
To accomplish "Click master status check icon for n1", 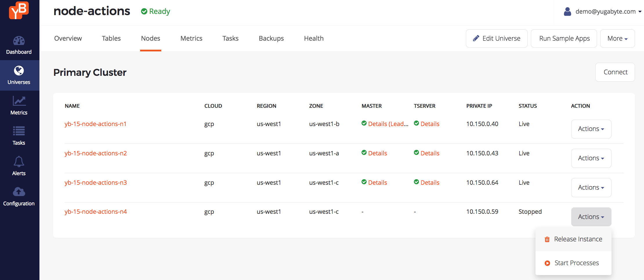I will click(364, 123).
